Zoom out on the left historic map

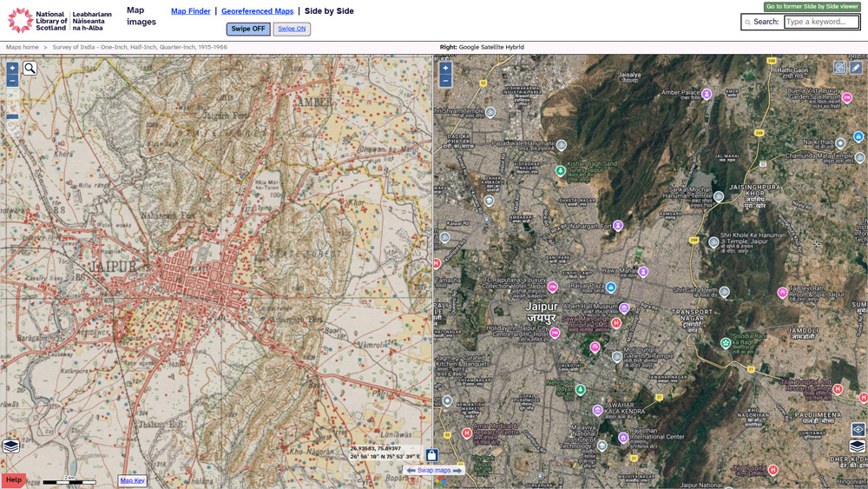[x=12, y=82]
